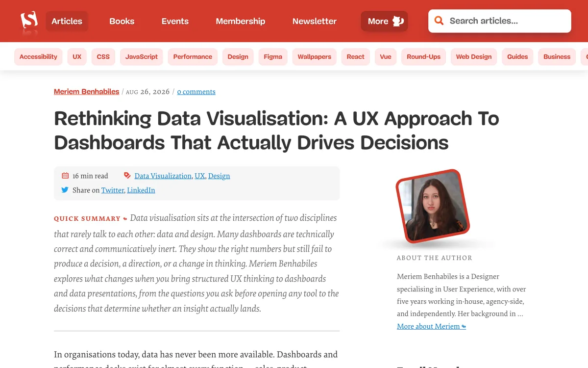This screenshot has width=588, height=368.
Task: Open the Newsletter page
Action: 315,21
